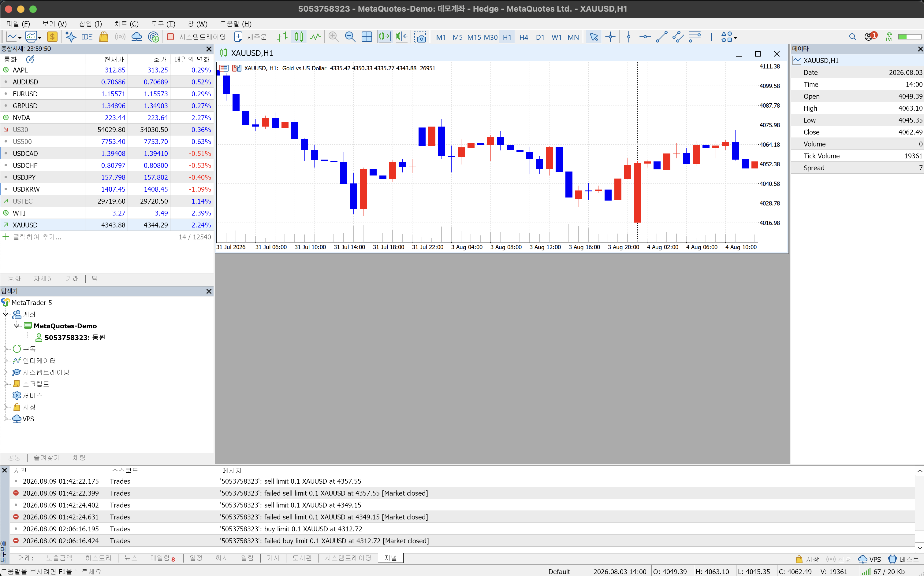Click the zoom in magnifier icon
Viewport: 924px width, 576px height.
click(333, 37)
